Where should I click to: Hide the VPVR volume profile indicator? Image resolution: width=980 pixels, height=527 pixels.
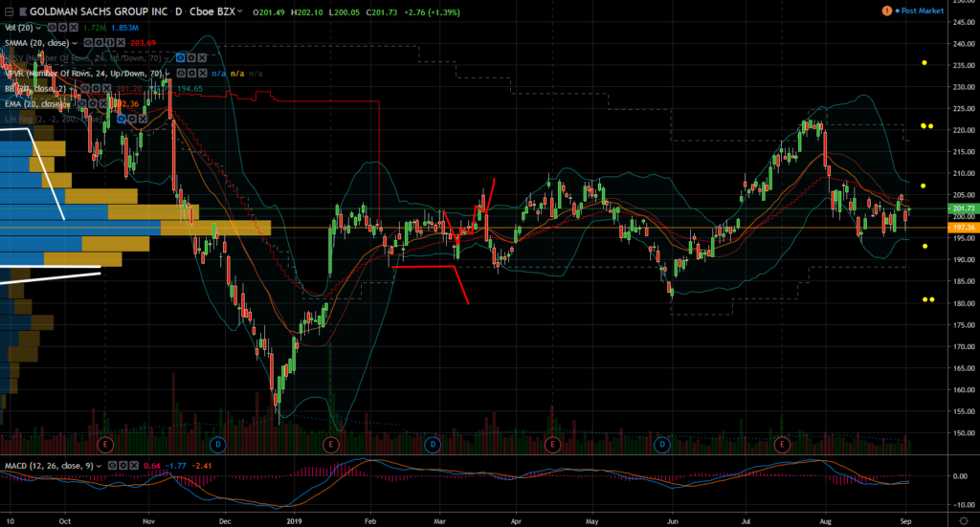[x=181, y=73]
